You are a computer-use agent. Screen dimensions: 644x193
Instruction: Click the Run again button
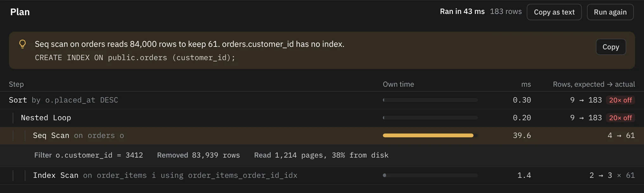(610, 12)
